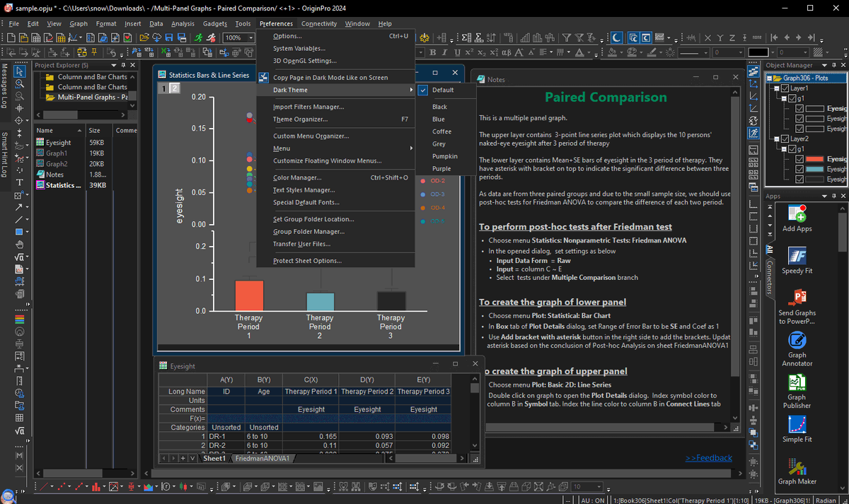Viewport: 849px width, 504px height.
Task: Select the Eyesight workbook in Project Explorer
Action: coord(58,143)
